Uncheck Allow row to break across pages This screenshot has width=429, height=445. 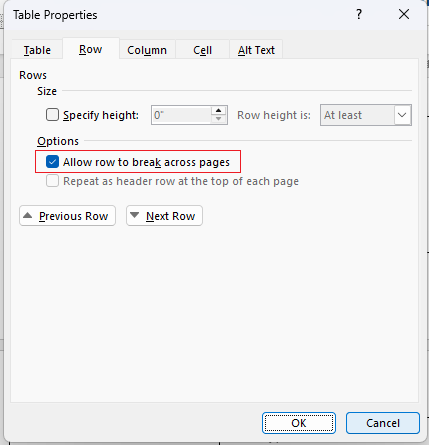[52, 162]
